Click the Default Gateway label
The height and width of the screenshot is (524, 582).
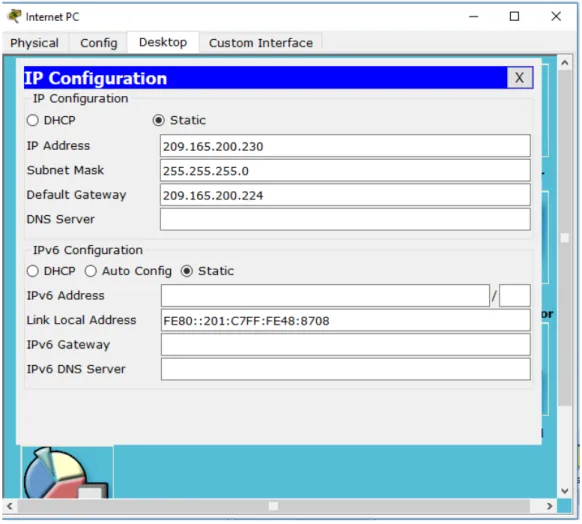pos(76,195)
